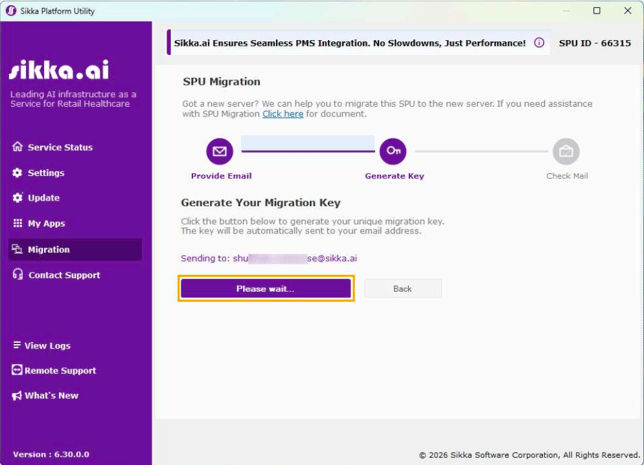This screenshot has width=644, height=465.
Task: Click the My Apps grid icon
Action: point(18,223)
